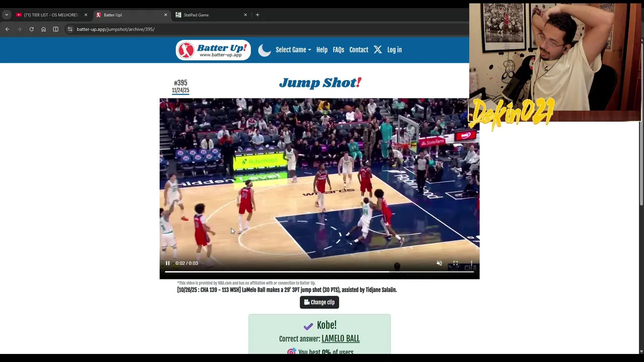This screenshot has height=362, width=644.
Task: Unmute the video via speaker icon
Action: pos(439,263)
